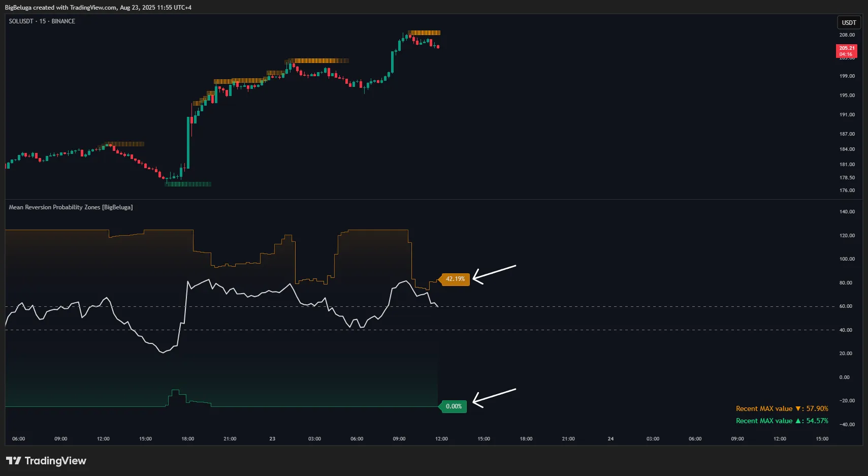Click the USDT currency button

[849, 22]
